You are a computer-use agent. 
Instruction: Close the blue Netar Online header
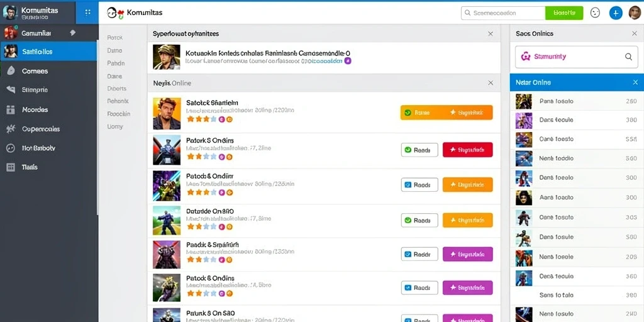click(x=635, y=82)
